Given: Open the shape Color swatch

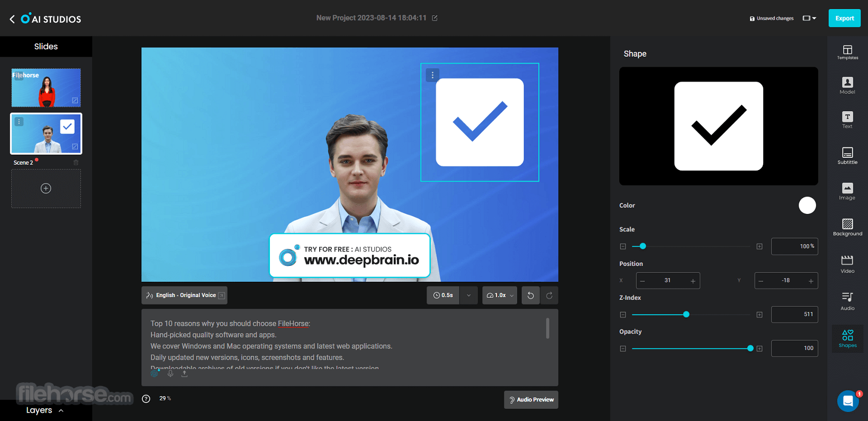Looking at the screenshot, I should [x=807, y=205].
